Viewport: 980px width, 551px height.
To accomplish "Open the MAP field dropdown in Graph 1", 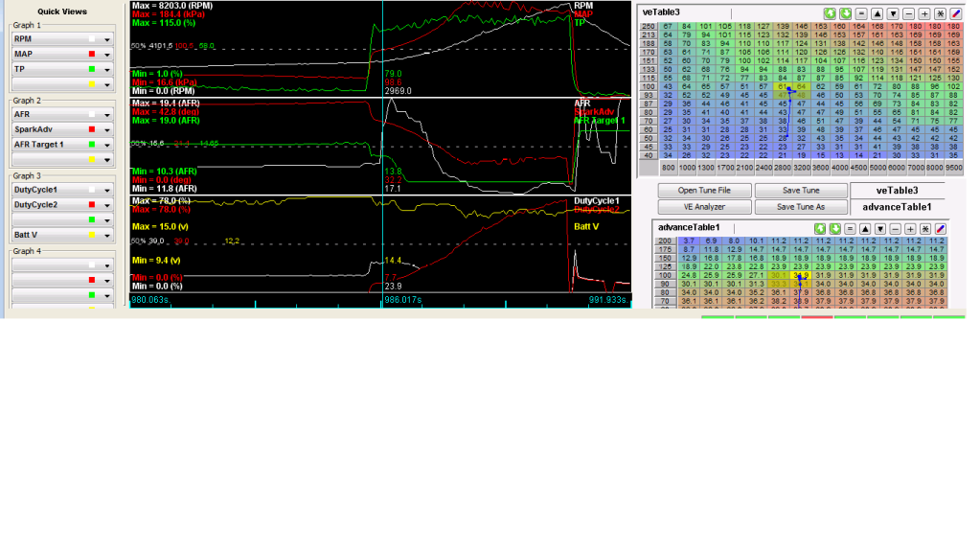I will coord(107,55).
